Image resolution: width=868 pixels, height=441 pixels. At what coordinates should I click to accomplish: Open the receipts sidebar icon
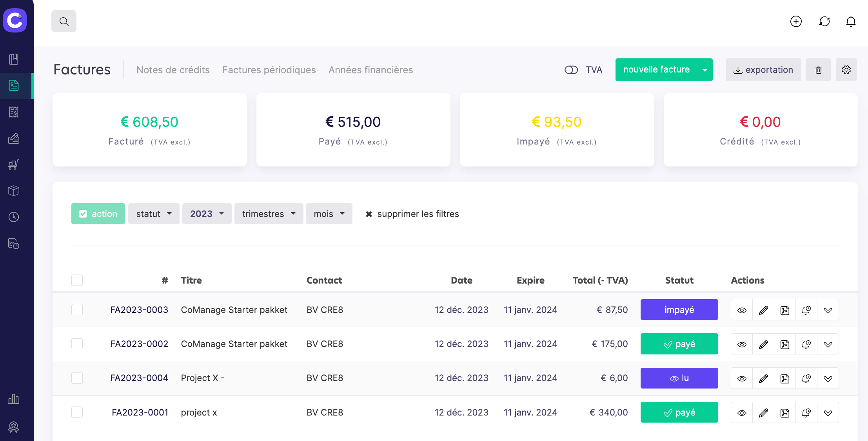[14, 112]
